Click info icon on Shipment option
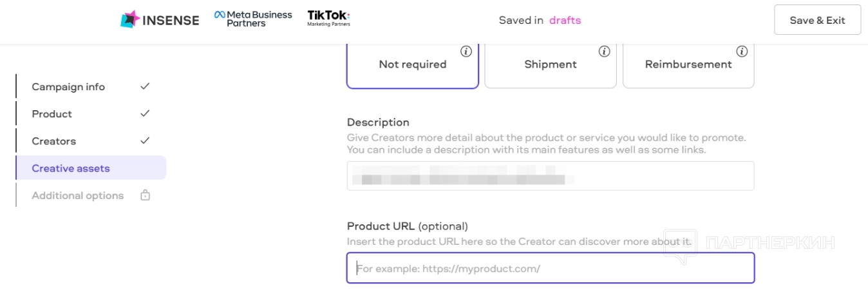 point(604,52)
